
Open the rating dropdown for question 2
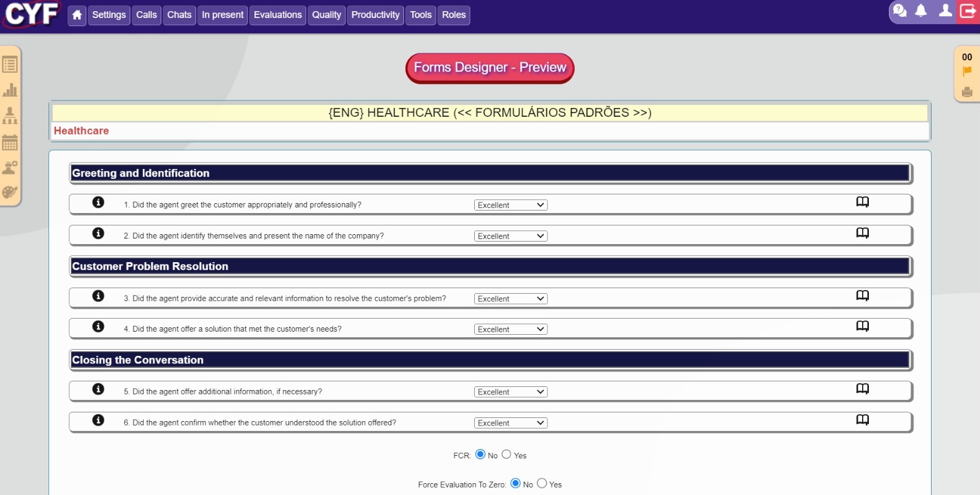click(x=511, y=237)
